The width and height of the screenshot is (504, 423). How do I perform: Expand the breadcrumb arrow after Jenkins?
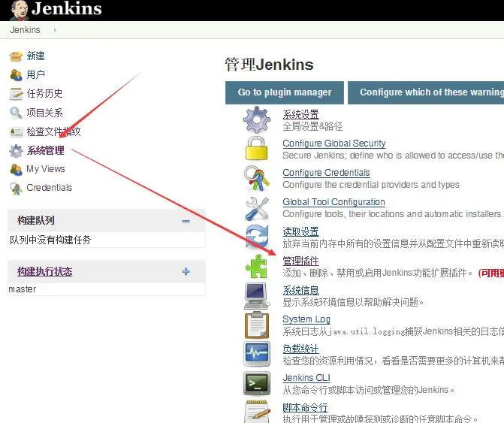tap(55, 30)
